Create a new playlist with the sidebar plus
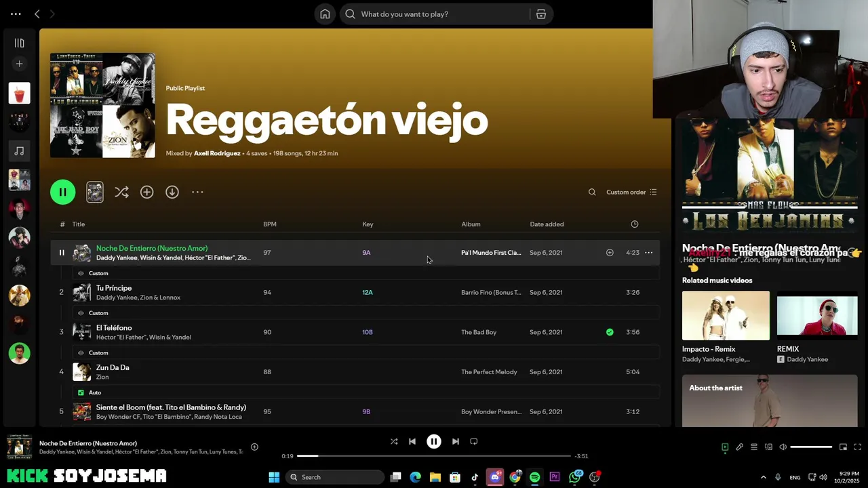868x488 pixels. [x=19, y=64]
